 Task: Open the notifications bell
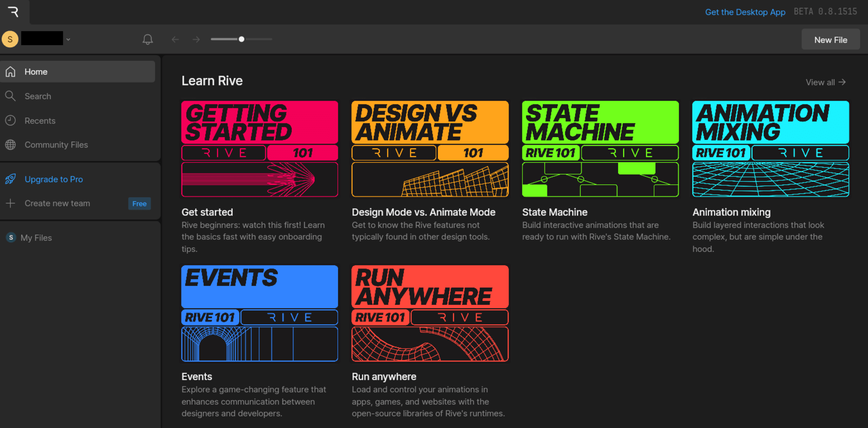(148, 39)
